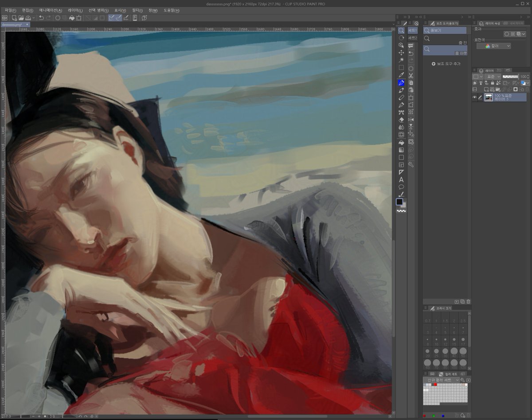Open layer color dropdown beside blending mode
Screen dimensions: 532x420
coord(477,77)
